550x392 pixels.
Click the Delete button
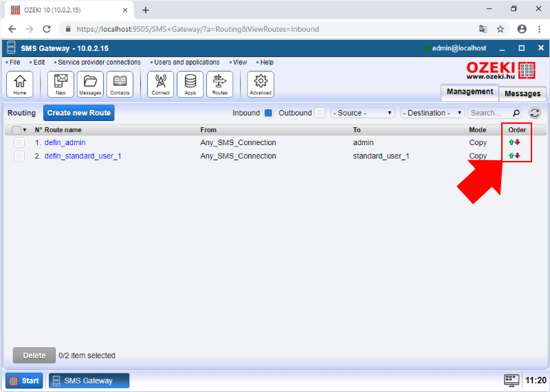click(x=34, y=356)
